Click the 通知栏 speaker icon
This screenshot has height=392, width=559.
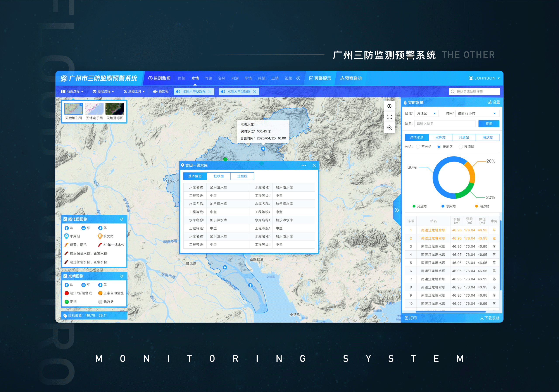[155, 91]
